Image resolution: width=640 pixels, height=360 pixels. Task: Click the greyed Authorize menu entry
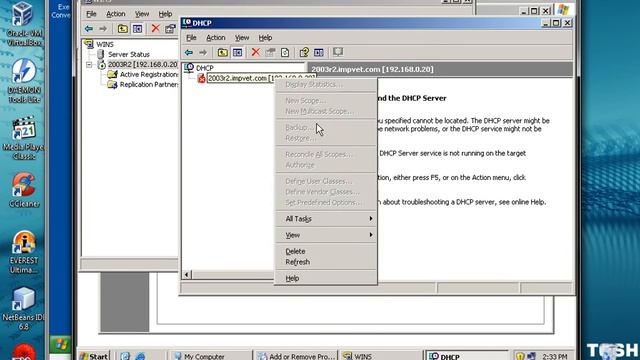click(326, 165)
